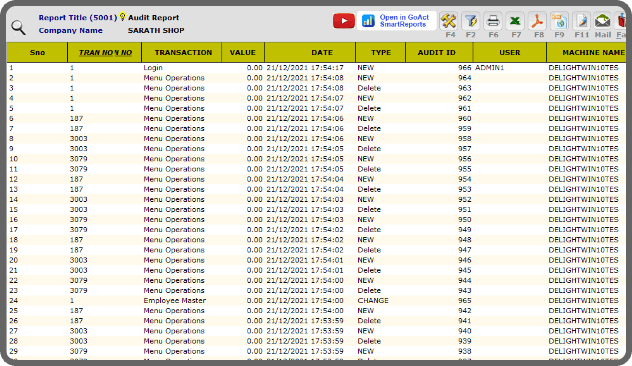Screen dimensions: 632x366
Task: Click the ADMIN1 user cell
Action: coord(489,68)
